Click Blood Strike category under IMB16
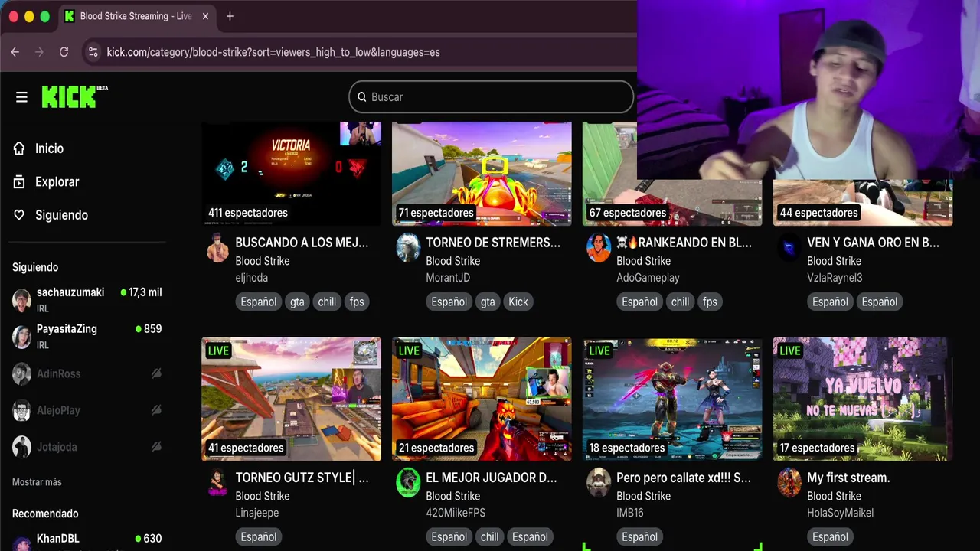 (643, 496)
